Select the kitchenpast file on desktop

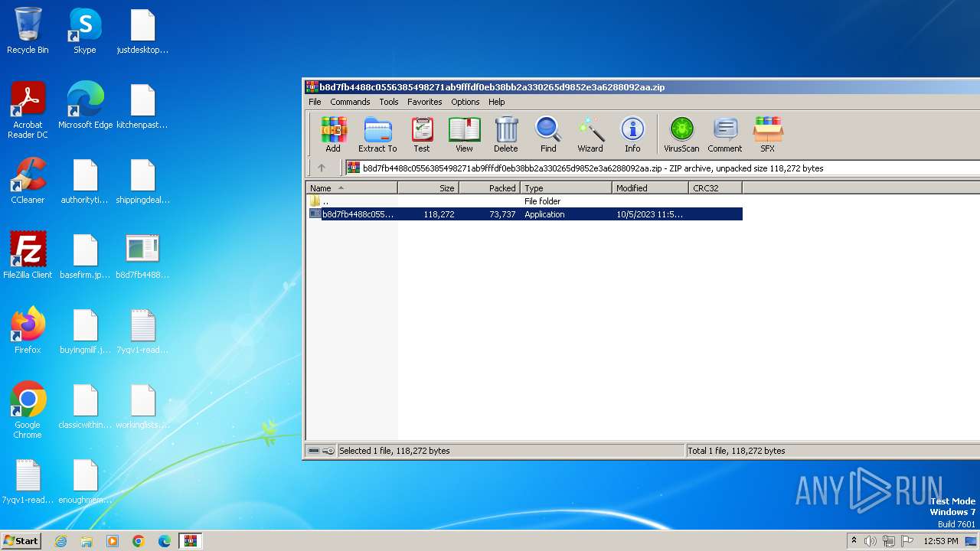(142, 106)
